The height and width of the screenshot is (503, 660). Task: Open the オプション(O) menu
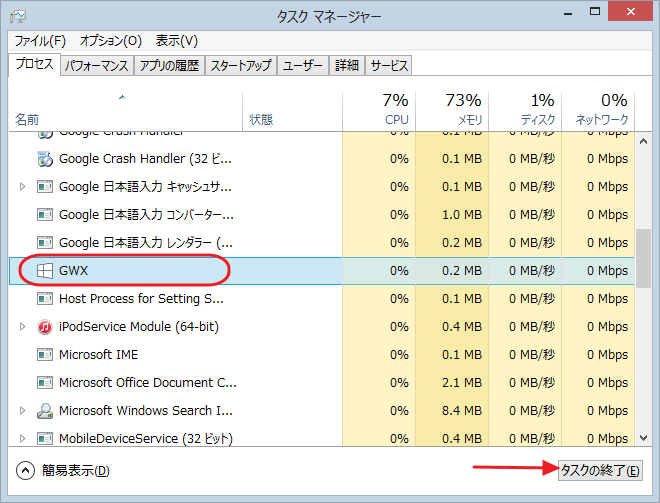(x=110, y=41)
